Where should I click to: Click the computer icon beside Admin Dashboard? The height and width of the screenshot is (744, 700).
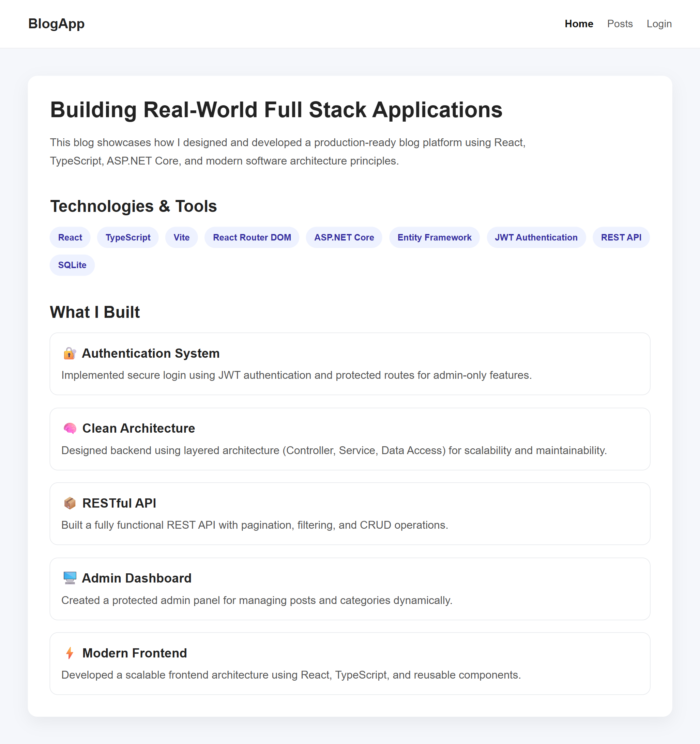(x=70, y=578)
